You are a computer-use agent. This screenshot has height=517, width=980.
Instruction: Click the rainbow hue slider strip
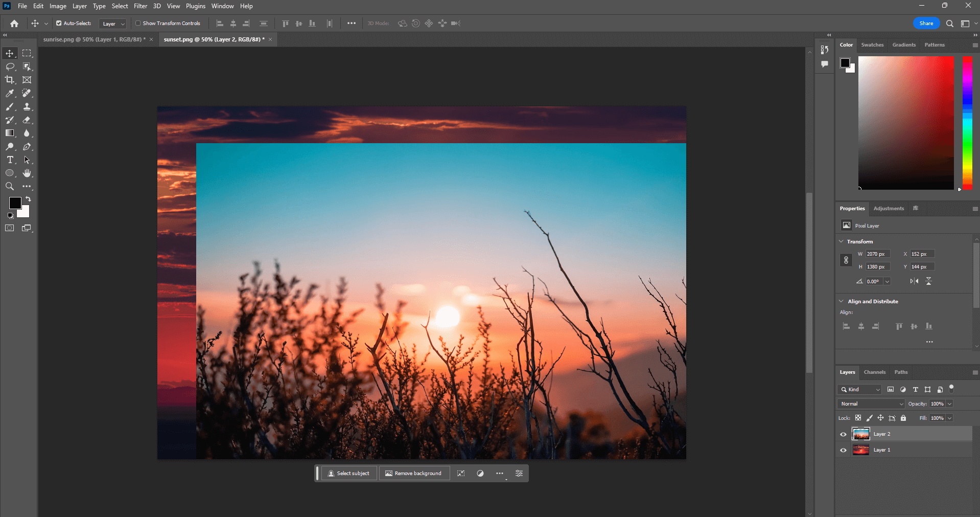tap(967, 123)
